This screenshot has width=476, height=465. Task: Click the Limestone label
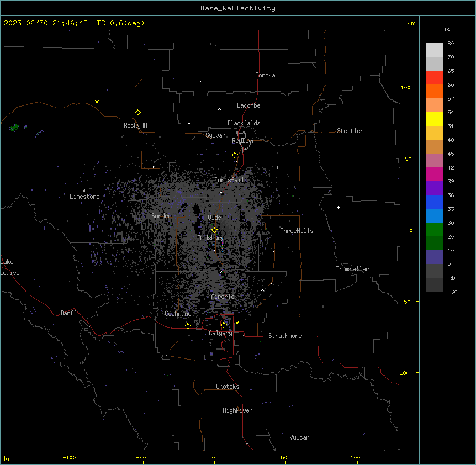[84, 197]
